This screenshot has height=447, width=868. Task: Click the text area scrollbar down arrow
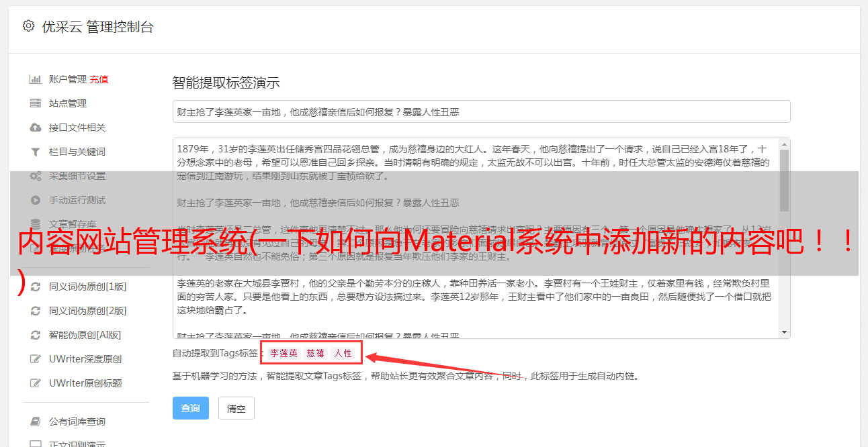pos(784,332)
